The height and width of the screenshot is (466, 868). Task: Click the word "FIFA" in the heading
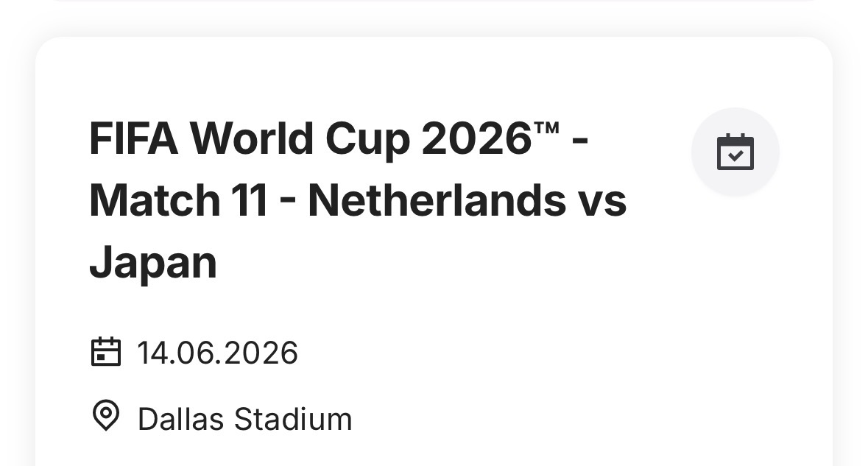[133, 139]
